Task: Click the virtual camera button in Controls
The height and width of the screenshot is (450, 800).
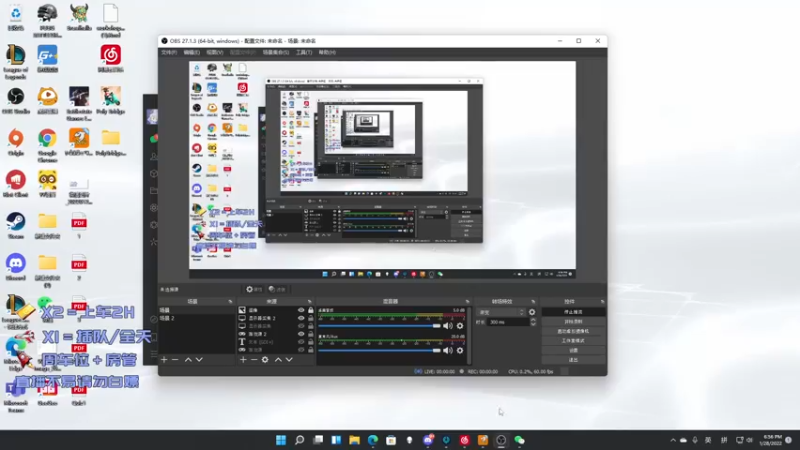Action: coord(573,331)
